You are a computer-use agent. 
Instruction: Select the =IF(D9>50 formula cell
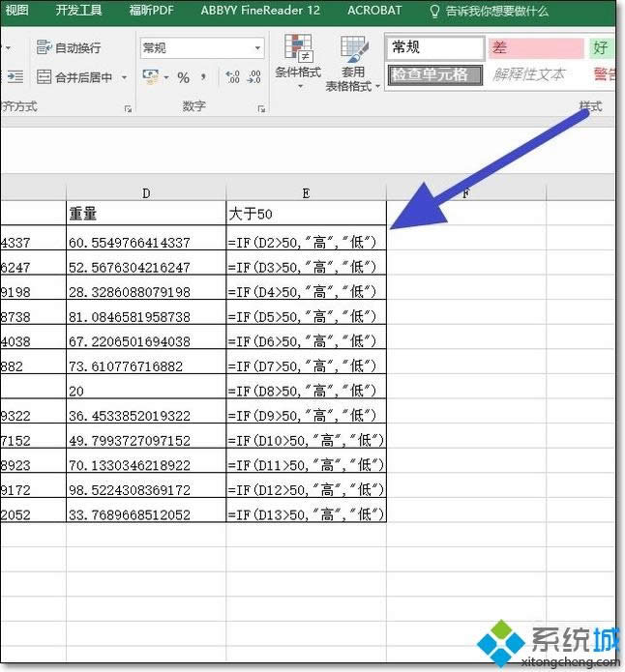[306, 411]
